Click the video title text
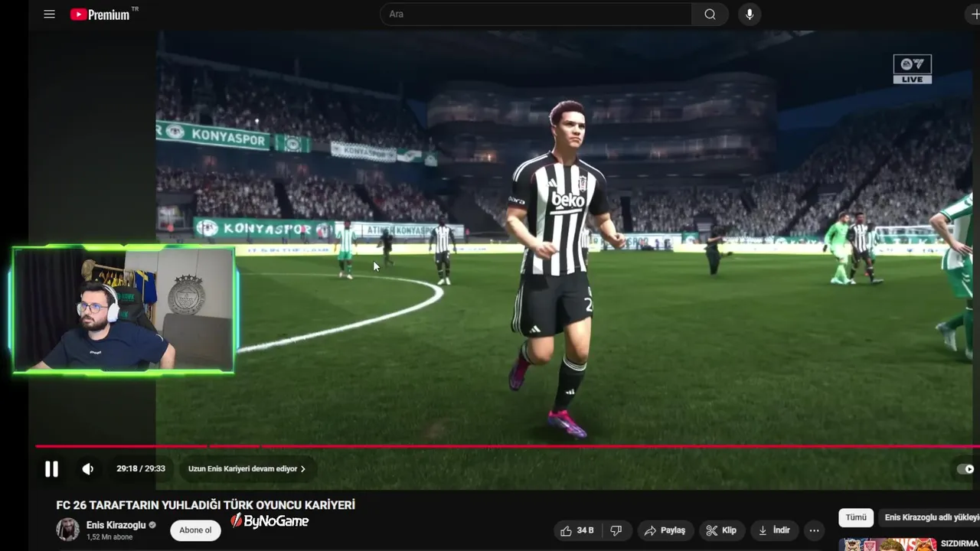 tap(206, 505)
